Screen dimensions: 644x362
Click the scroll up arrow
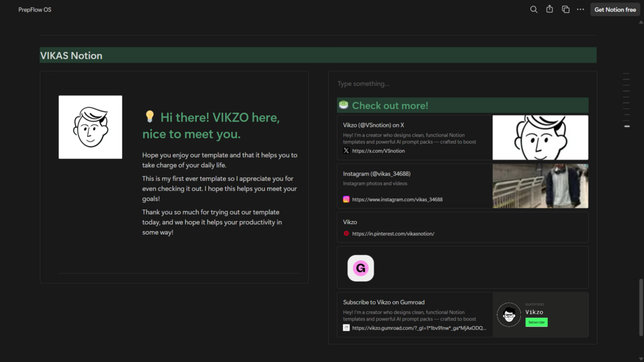[x=641, y=22]
